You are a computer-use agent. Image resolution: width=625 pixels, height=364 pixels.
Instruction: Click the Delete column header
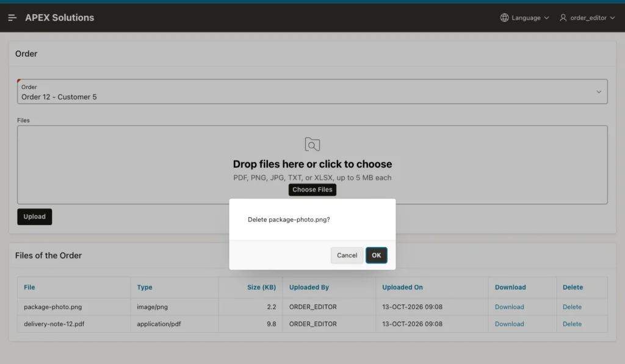573,287
